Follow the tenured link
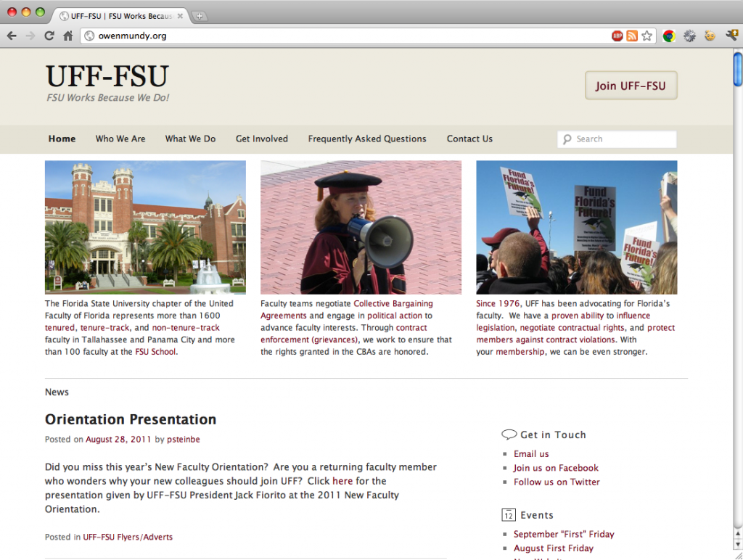The image size is (743, 560). click(x=59, y=328)
